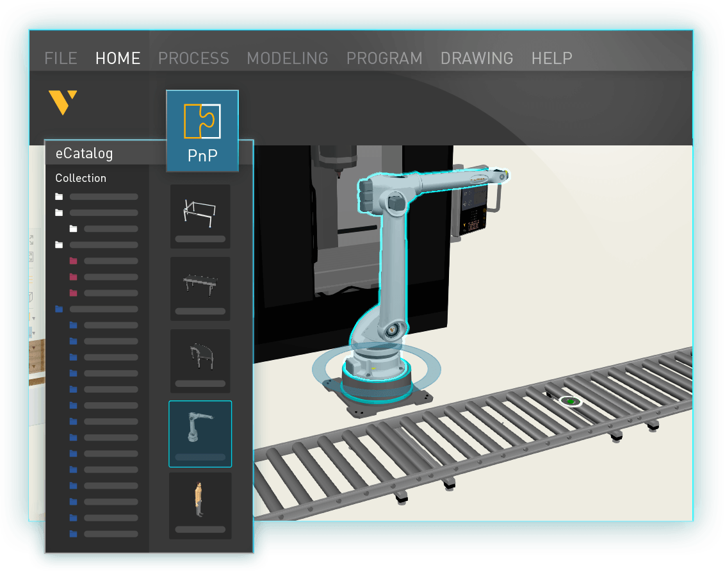
Task: Select the green marker on the roller conveyor
Action: click(x=569, y=402)
